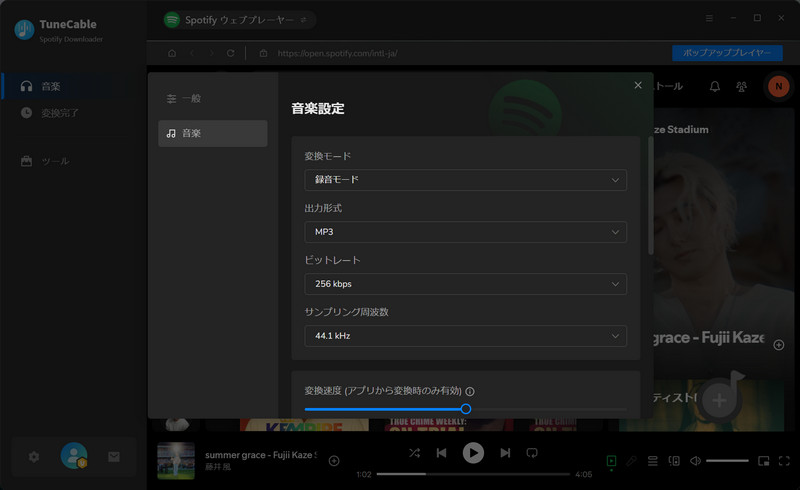The width and height of the screenshot is (800, 490).
Task: Add grace - Fujii Kaze with plus icon
Action: [x=779, y=345]
